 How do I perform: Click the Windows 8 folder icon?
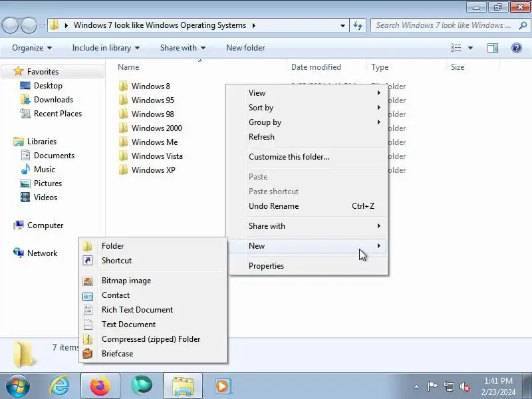click(123, 86)
